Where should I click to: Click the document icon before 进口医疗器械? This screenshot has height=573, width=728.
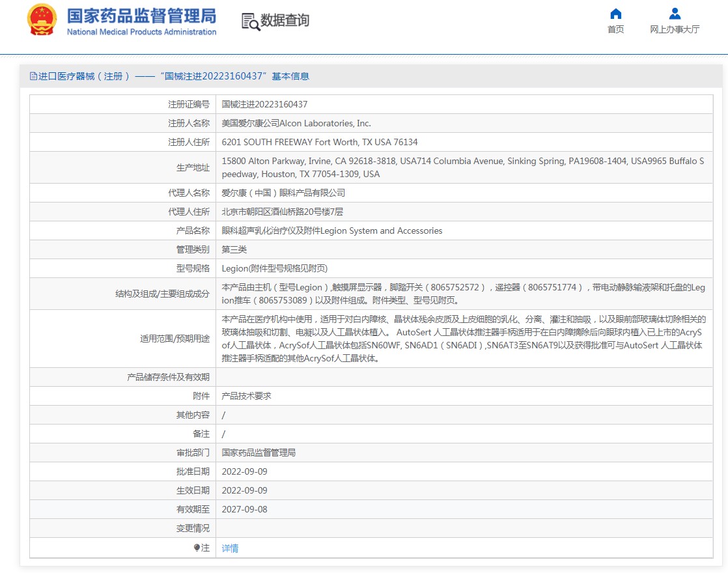[33, 76]
